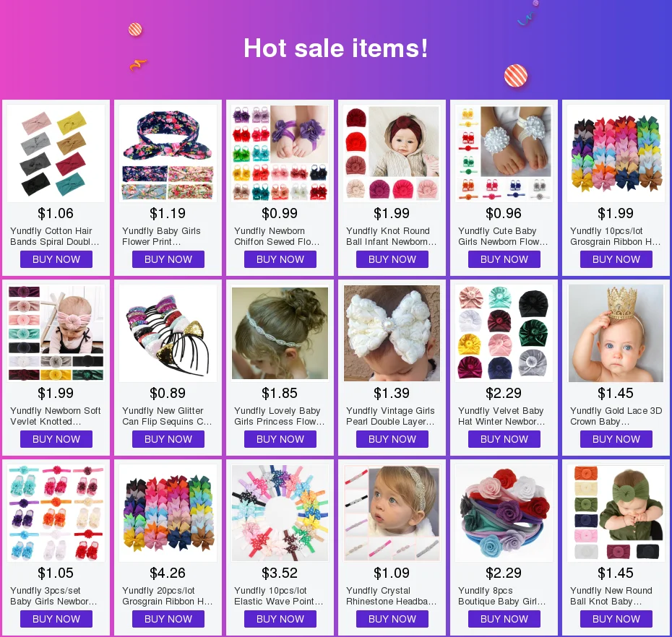Open the Gold Lace 3D Crown baby photo

616,333
